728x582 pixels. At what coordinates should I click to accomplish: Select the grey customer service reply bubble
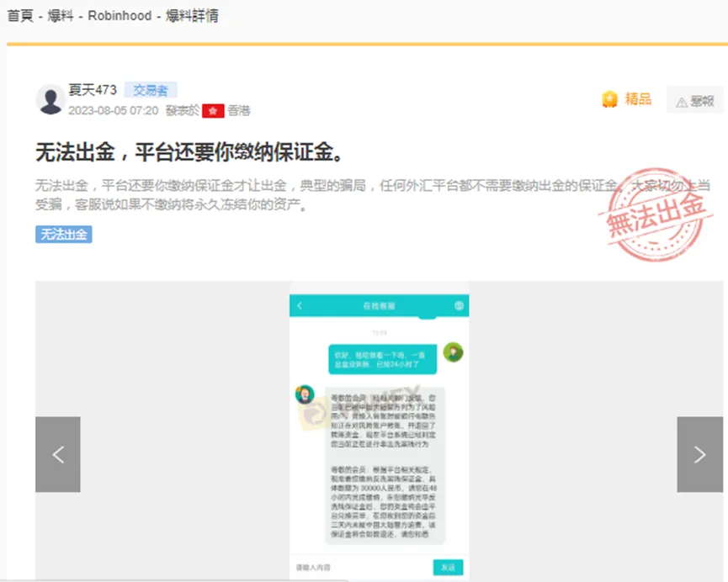[x=385, y=465]
